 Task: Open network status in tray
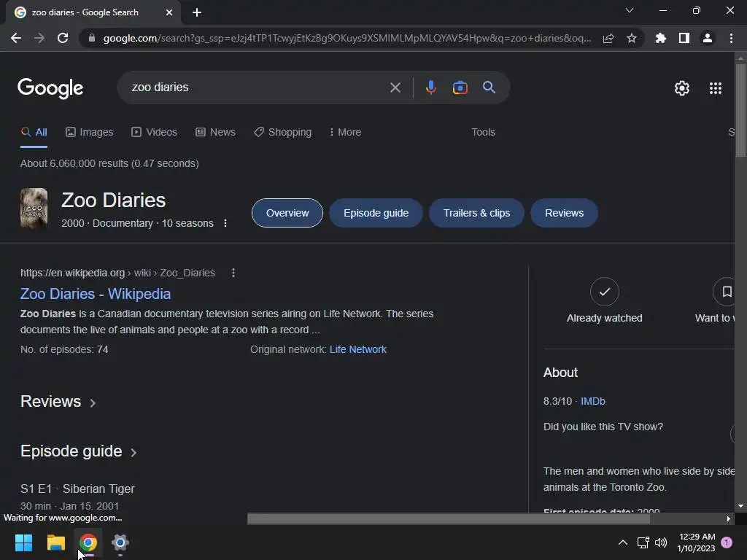643,542
